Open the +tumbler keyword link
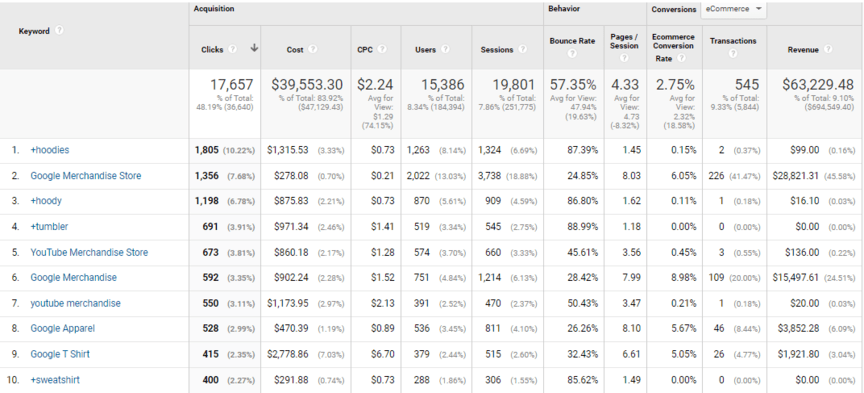This screenshot has width=864, height=393. coord(49,227)
